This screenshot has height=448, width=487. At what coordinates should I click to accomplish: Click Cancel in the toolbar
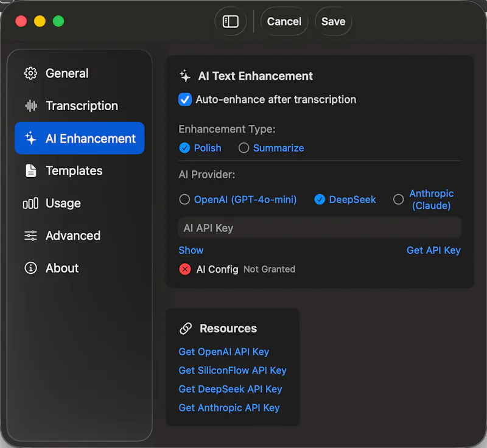[x=284, y=22]
